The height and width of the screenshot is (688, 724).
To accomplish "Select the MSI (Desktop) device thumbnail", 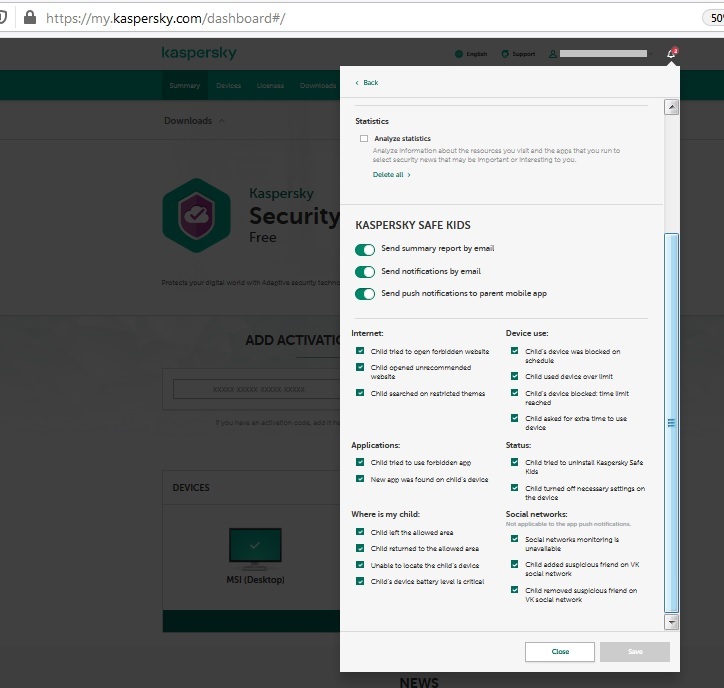I will [x=255, y=548].
